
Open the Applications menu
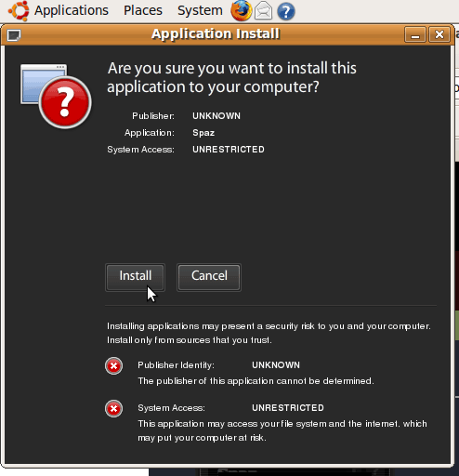72,10
